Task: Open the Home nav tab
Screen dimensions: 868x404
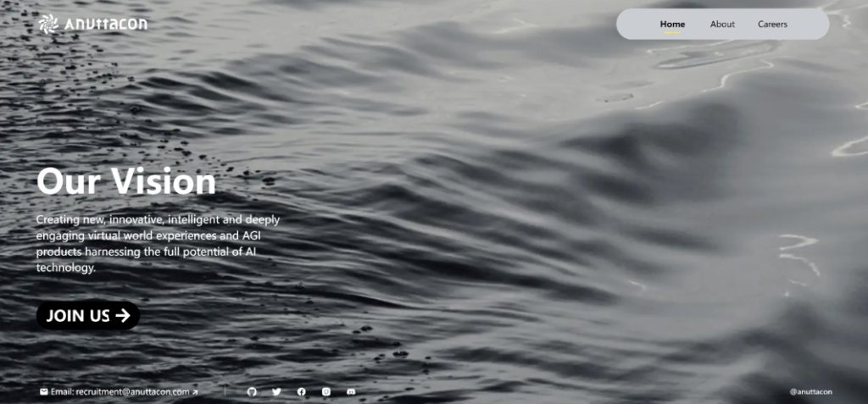Action: point(672,24)
